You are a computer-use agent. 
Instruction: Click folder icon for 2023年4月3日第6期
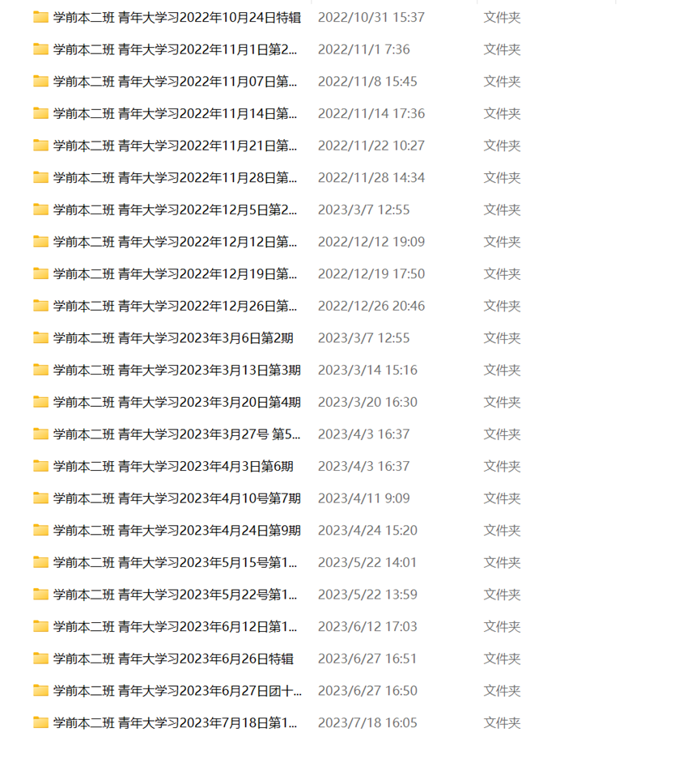click(x=40, y=466)
